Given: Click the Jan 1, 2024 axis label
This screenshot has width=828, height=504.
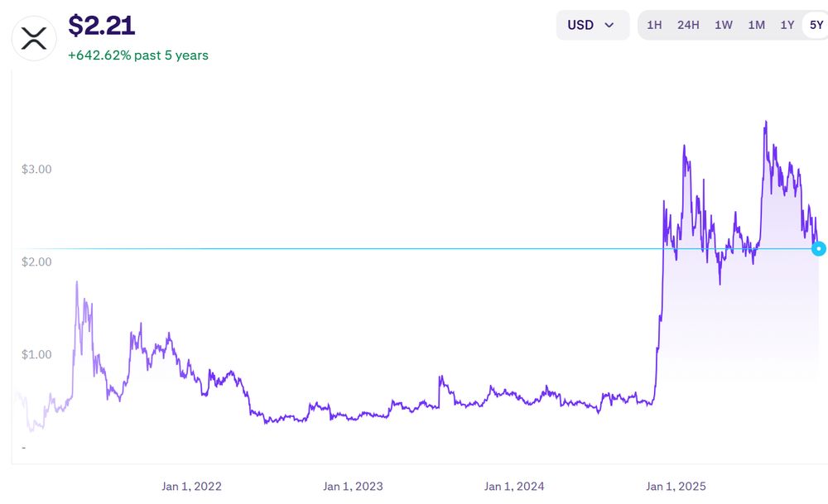Looking at the screenshot, I should pos(514,486).
